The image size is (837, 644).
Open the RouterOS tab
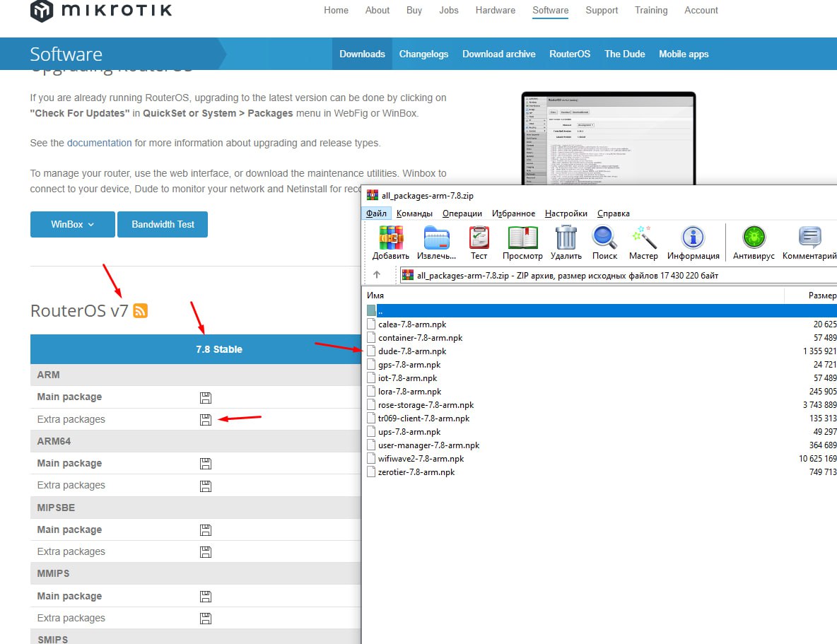pos(570,54)
